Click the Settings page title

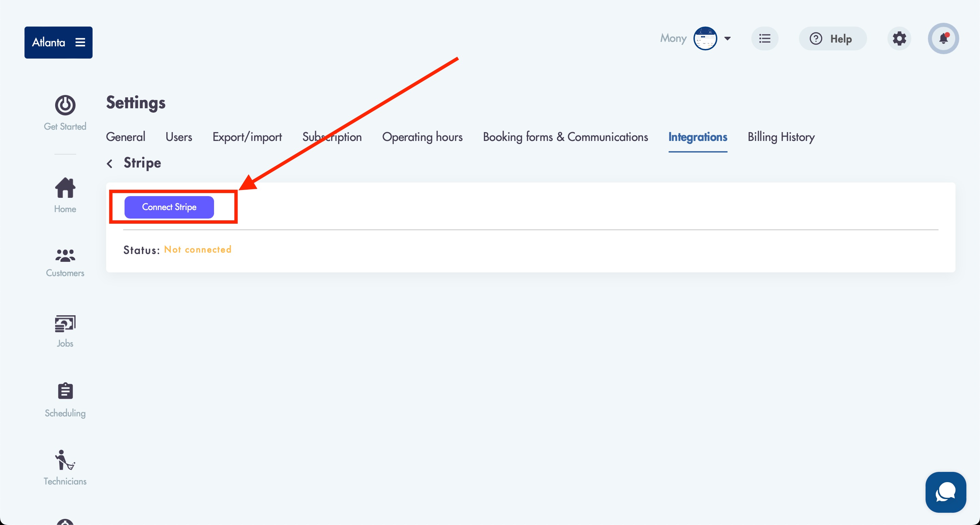coord(136,103)
